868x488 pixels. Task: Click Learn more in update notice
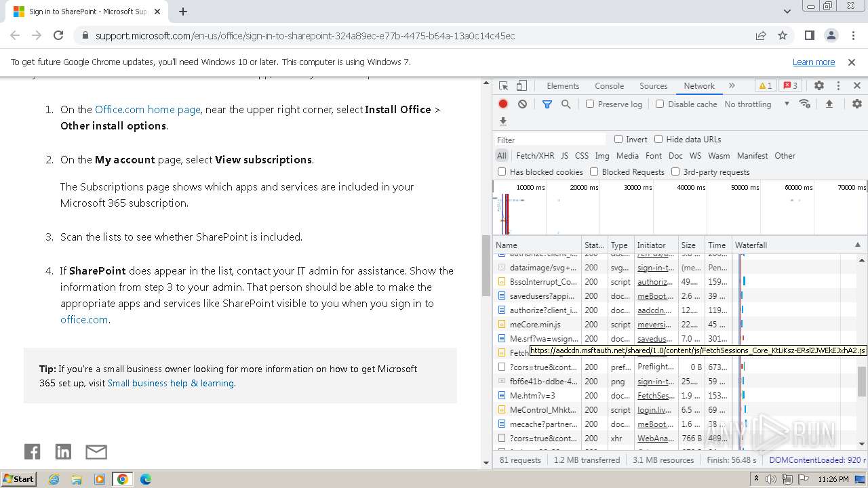[x=814, y=62]
